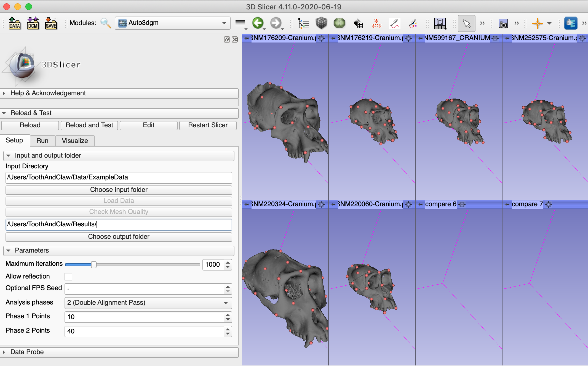Click the DCM DICOM import icon
The height and width of the screenshot is (366, 588).
[x=33, y=23]
